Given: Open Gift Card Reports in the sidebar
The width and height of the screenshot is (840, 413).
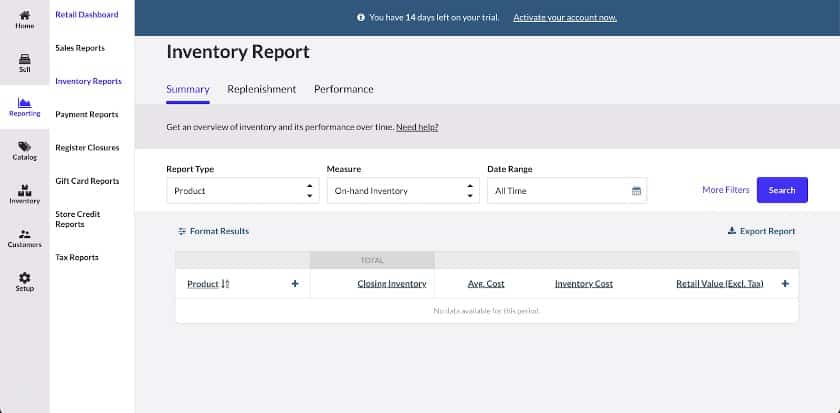Looking at the screenshot, I should tap(87, 181).
